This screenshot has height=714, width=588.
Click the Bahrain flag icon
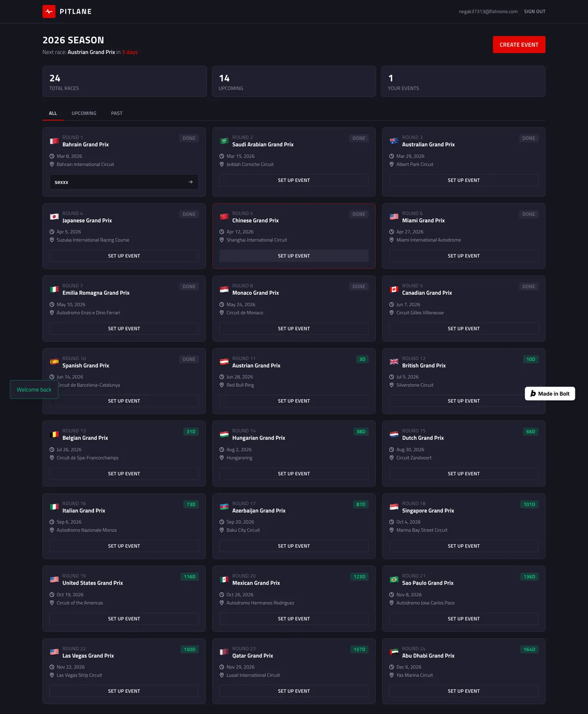click(x=54, y=141)
